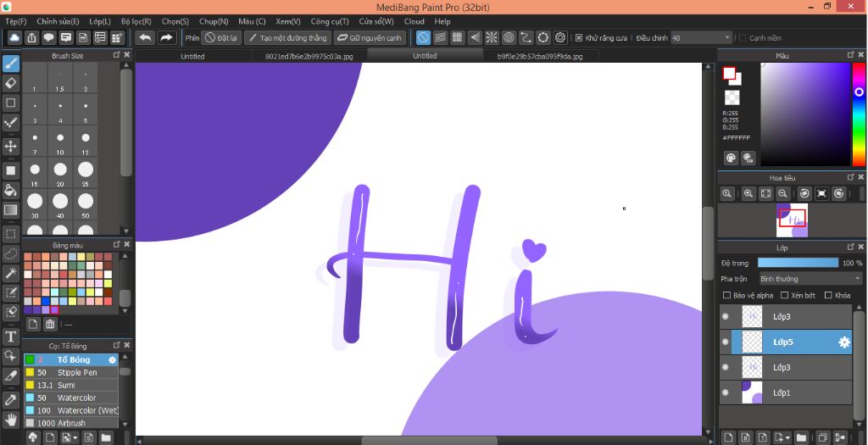
Task: Select the Lớp1 layer row
Action: click(x=786, y=392)
